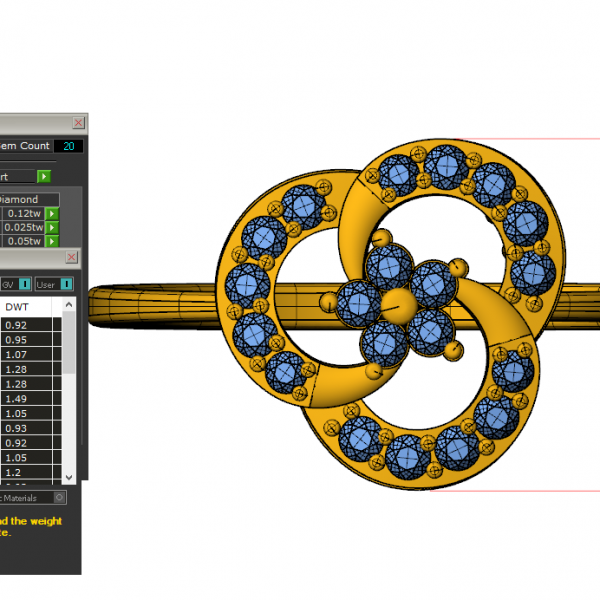Click green arrow beside 0.025tw diamond row

(52, 228)
